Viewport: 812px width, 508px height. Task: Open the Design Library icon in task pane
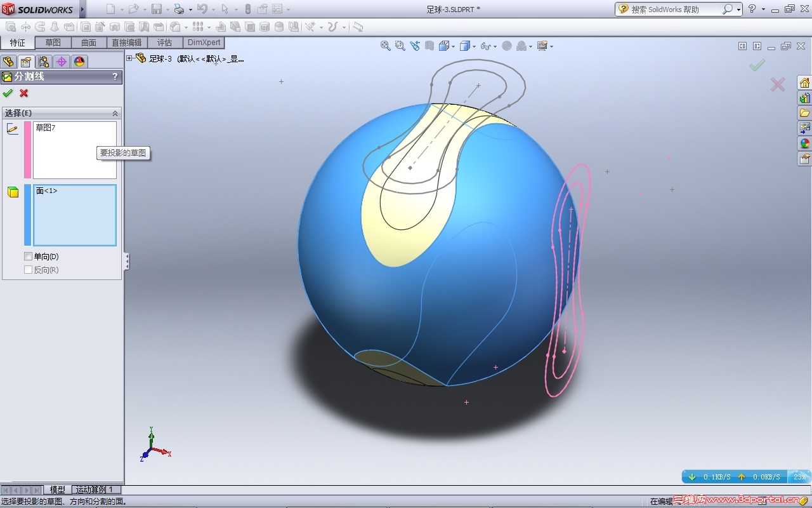(805, 98)
